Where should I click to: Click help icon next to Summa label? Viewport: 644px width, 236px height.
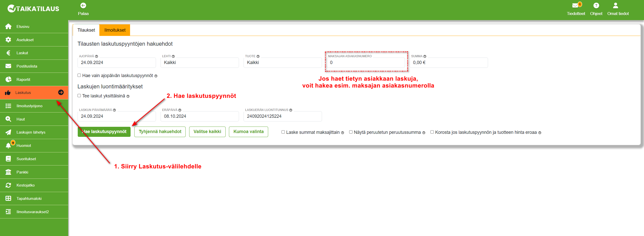pos(425,56)
